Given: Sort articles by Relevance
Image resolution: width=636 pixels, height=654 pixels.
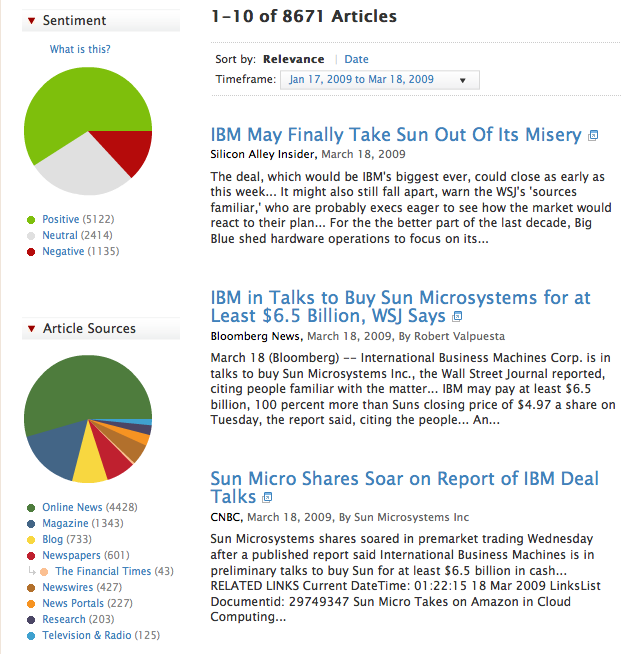Looking at the screenshot, I should [x=293, y=60].
